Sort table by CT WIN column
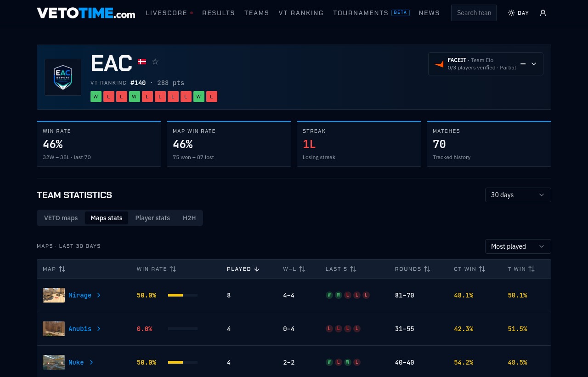This screenshot has height=377, width=588. [x=469, y=269]
